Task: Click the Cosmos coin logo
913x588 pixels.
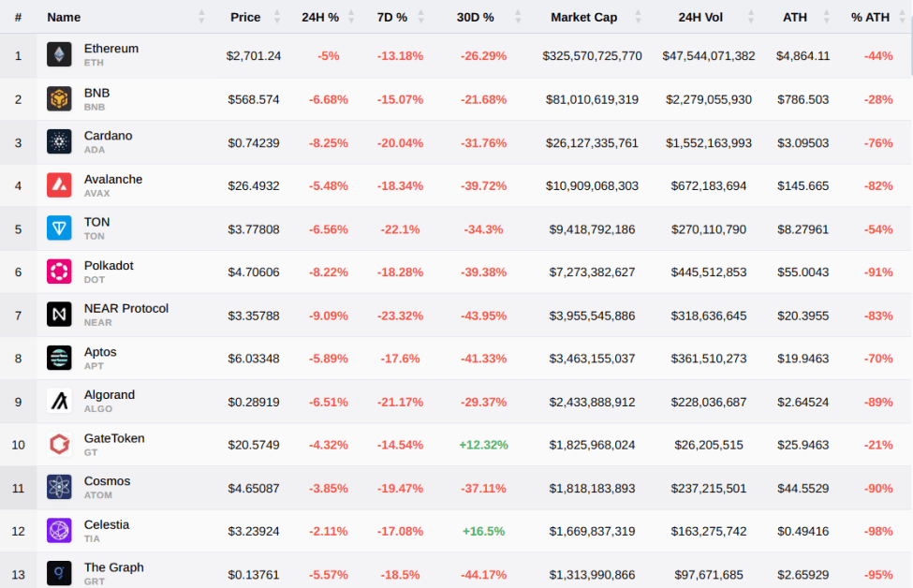Action: pos(59,487)
